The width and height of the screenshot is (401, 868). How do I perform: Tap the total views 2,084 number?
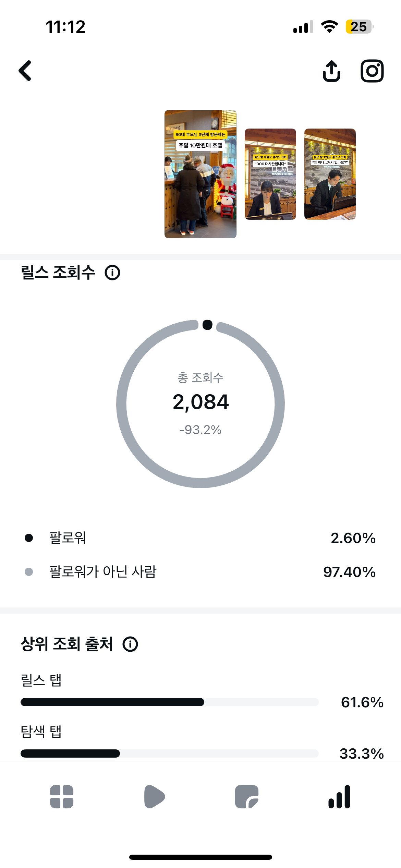pos(200,402)
